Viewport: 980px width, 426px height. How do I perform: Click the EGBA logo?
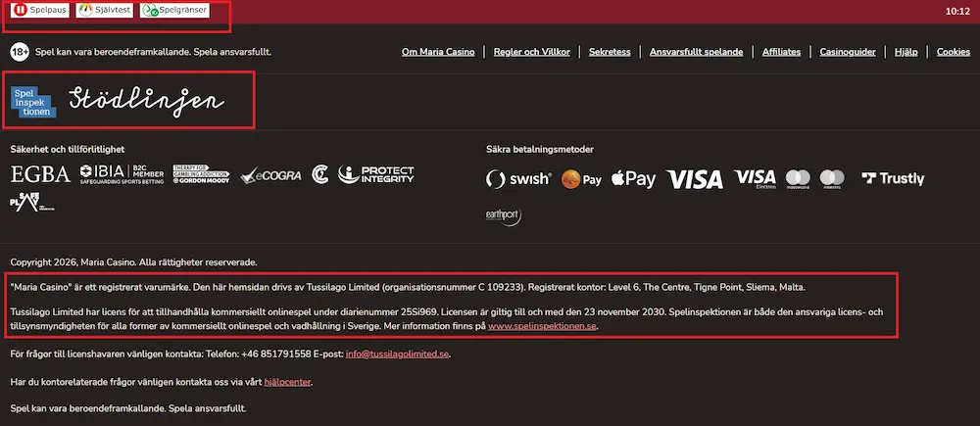coord(40,175)
